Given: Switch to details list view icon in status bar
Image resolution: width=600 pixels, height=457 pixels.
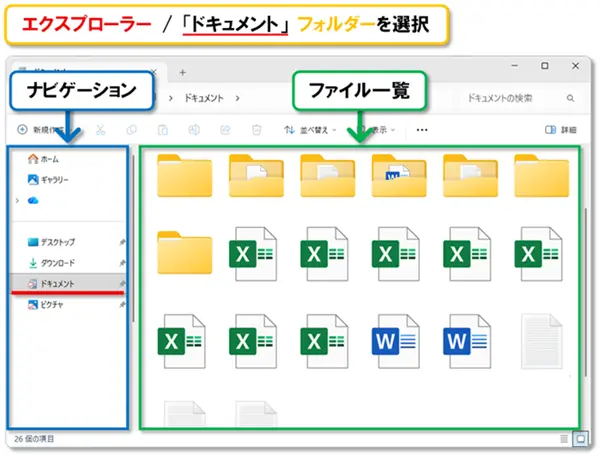Looking at the screenshot, I should (564, 439).
